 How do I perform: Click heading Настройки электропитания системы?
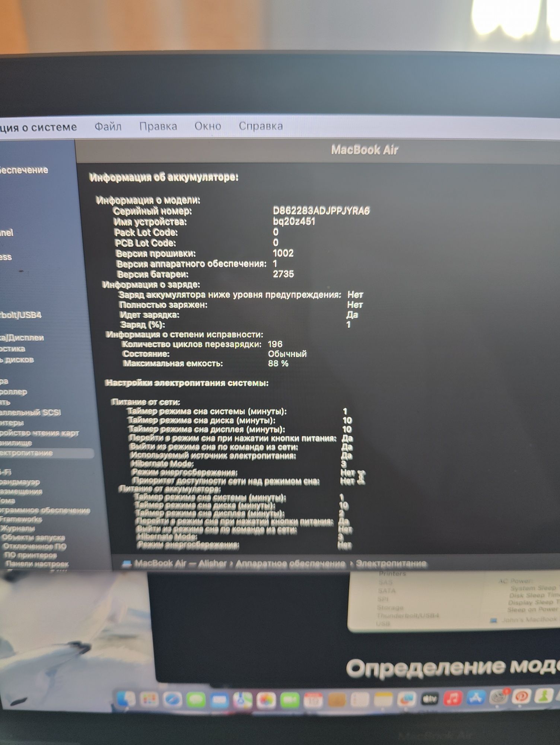click(187, 383)
